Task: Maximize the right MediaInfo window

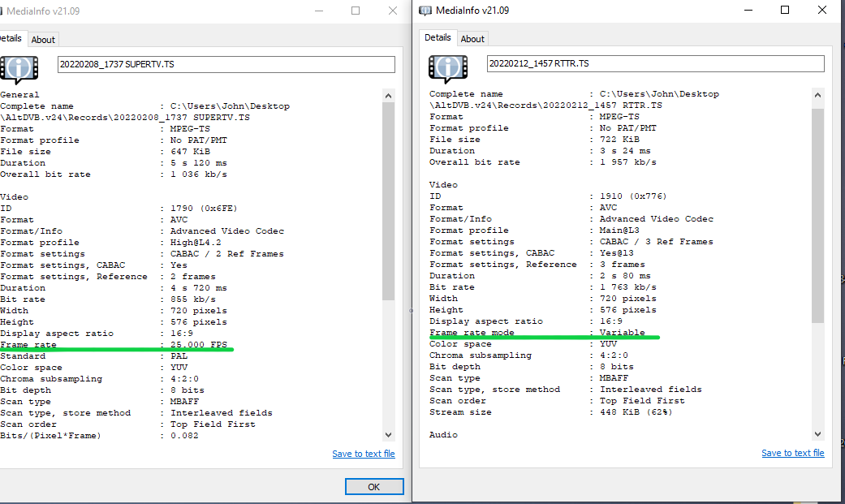Action: [785, 11]
